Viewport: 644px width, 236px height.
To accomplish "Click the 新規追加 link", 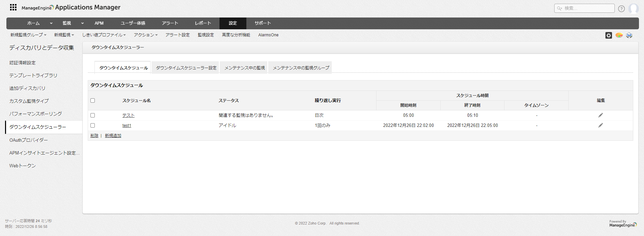I will tap(113, 136).
